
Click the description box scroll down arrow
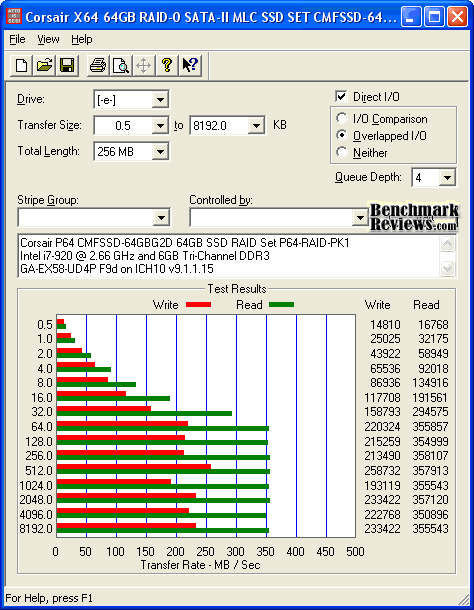coord(448,268)
